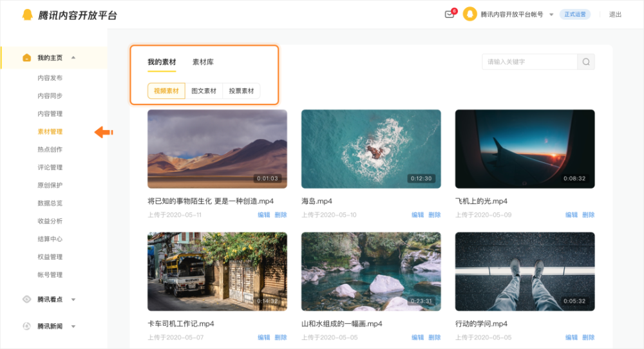Open the 飞机上的光.mp4 video thumbnail

pyautogui.click(x=525, y=149)
